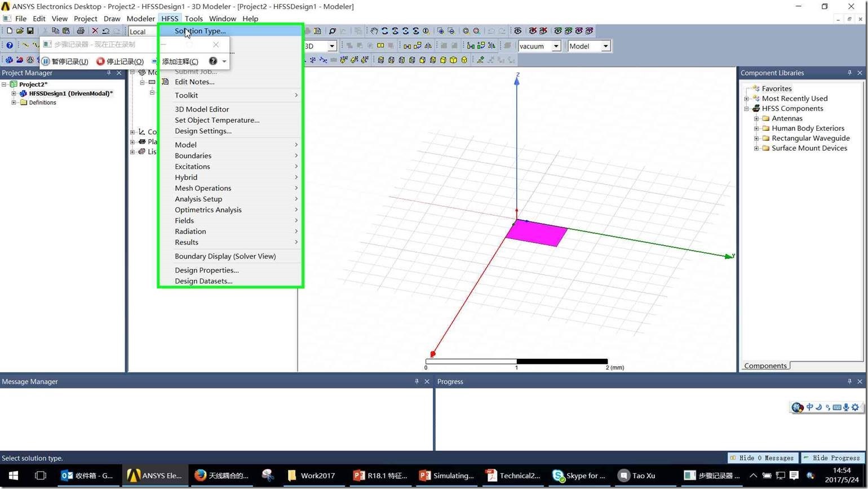Screen dimensions: 868x489
Task: Click the blue Help question mark icon
Action: coord(10,46)
